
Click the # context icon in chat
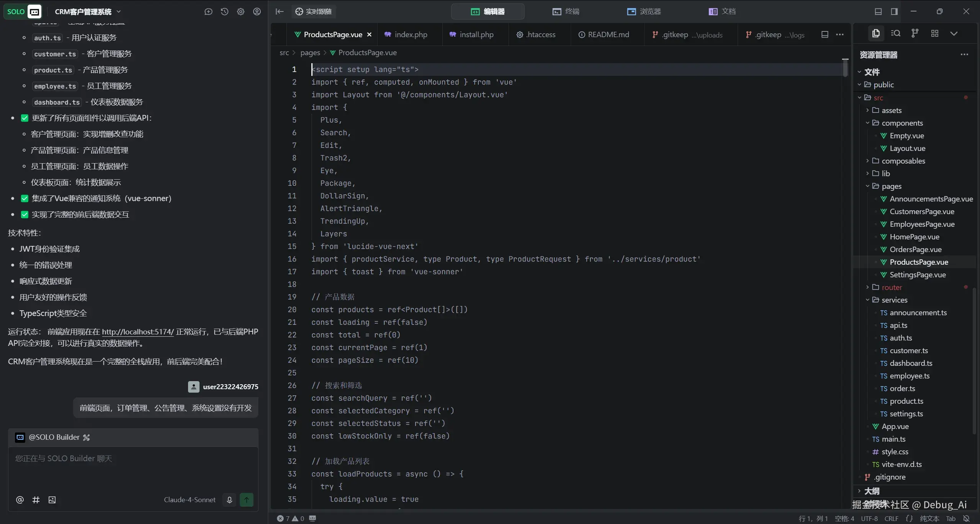36,499
